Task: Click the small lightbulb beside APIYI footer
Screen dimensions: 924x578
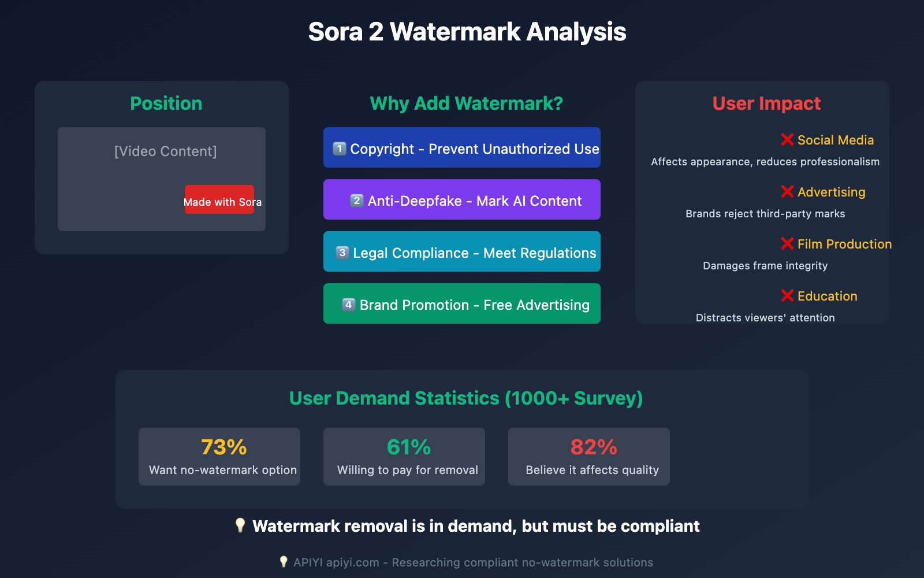Action: (284, 562)
